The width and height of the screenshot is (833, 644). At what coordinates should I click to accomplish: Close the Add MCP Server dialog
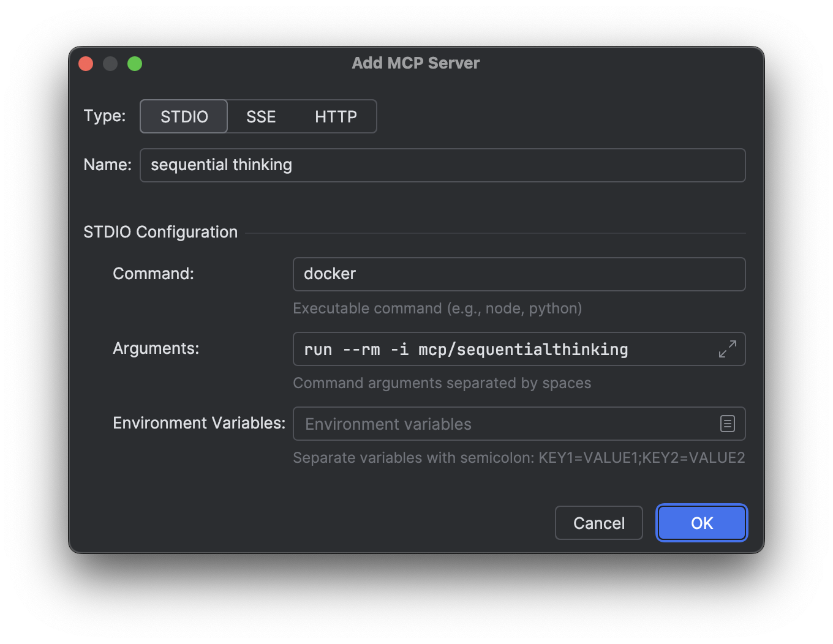click(86, 64)
